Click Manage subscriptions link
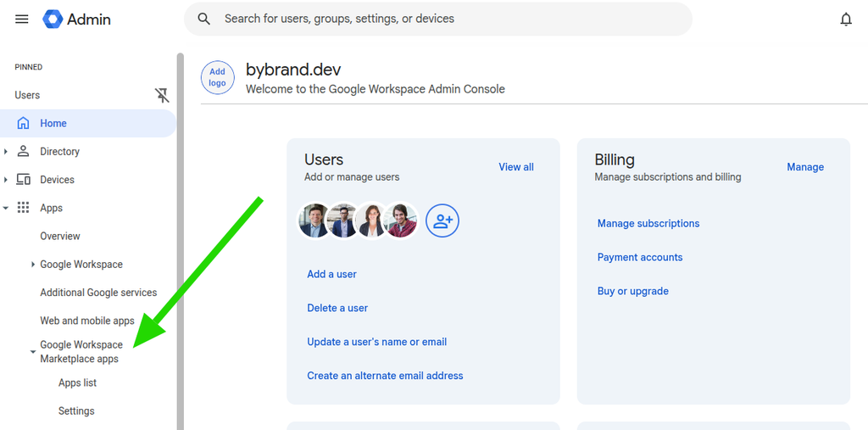The width and height of the screenshot is (868, 430). point(648,223)
